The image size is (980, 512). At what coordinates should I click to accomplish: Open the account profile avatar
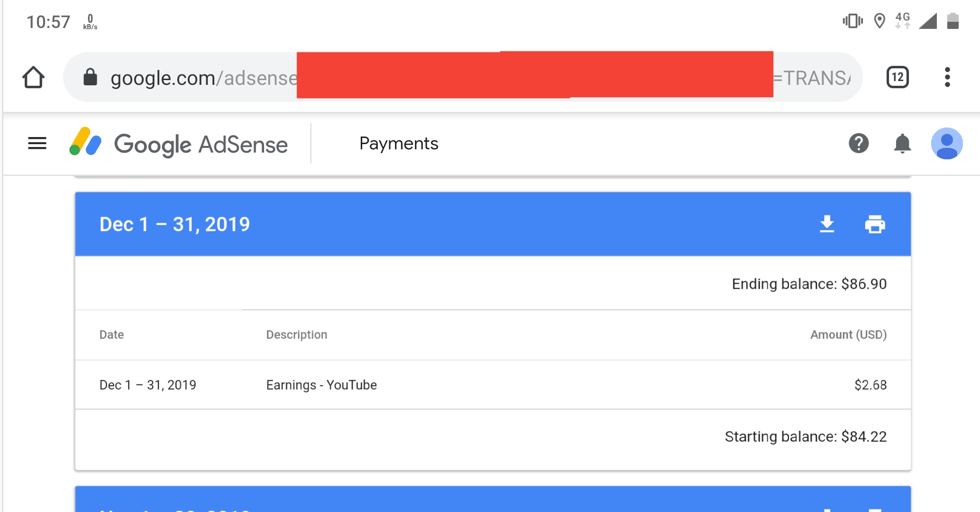click(947, 144)
